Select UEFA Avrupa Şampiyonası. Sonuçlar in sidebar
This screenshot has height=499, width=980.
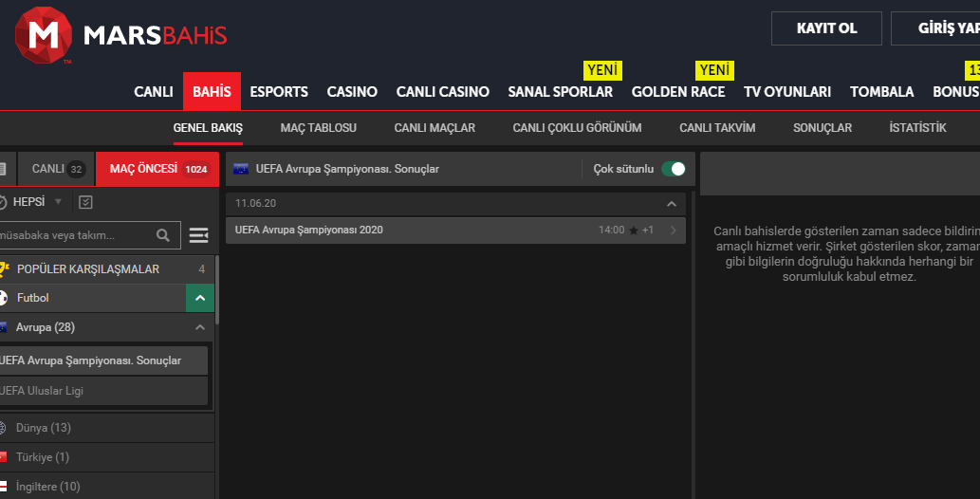(103, 360)
